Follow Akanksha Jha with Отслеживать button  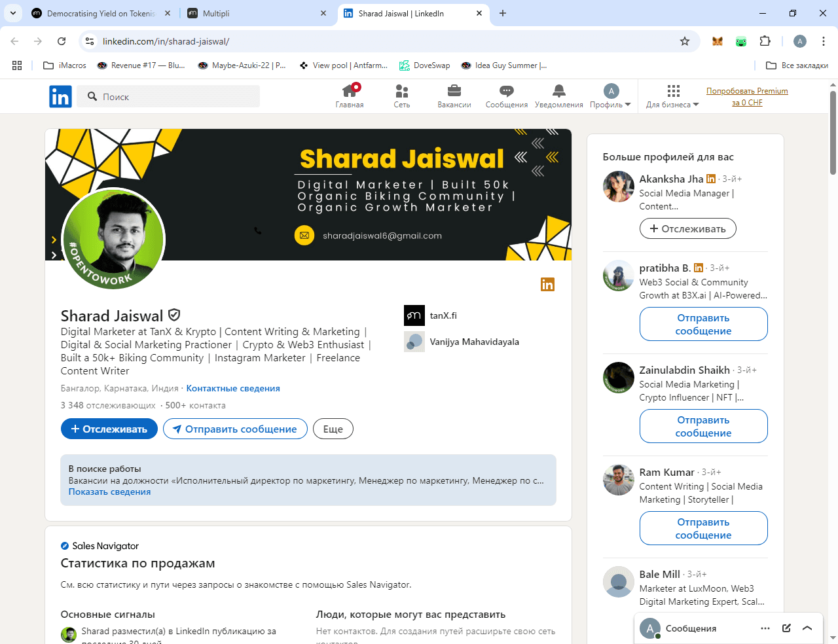coord(687,228)
